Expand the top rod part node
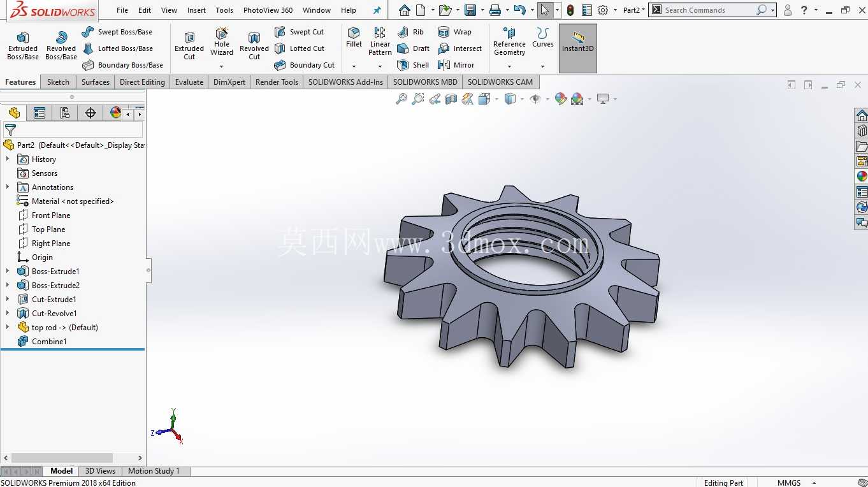The height and width of the screenshot is (487, 868). (x=8, y=328)
